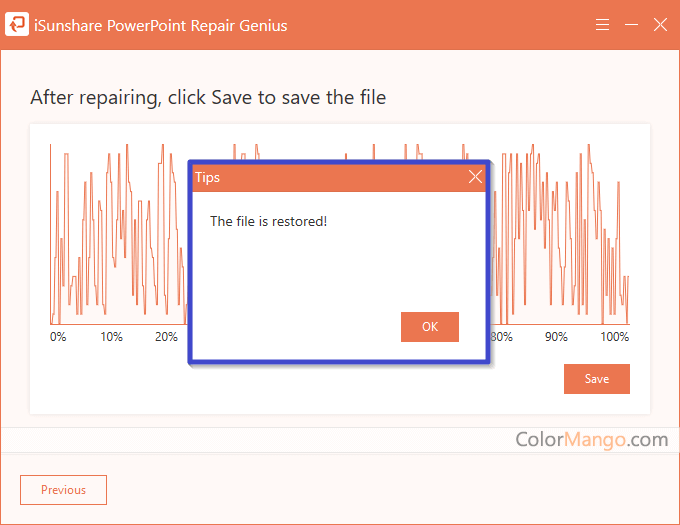Click the iSunshare app logo icon

tap(17, 25)
